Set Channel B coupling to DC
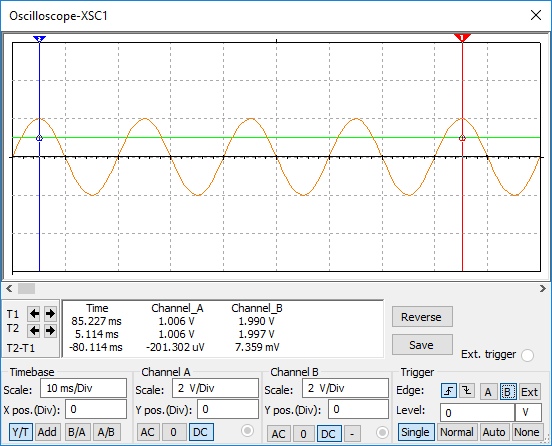The image size is (552, 446). click(329, 434)
